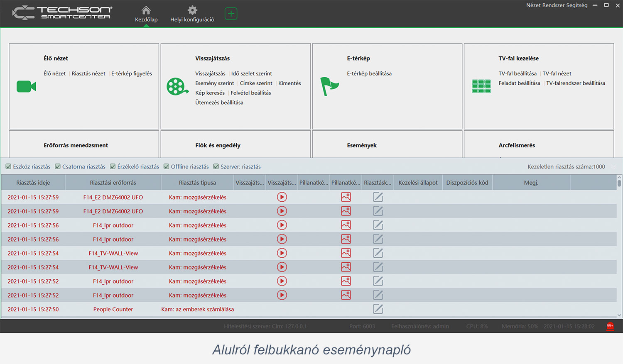Sort by Riasztás ideje column header
The image size is (623, 364).
click(33, 183)
